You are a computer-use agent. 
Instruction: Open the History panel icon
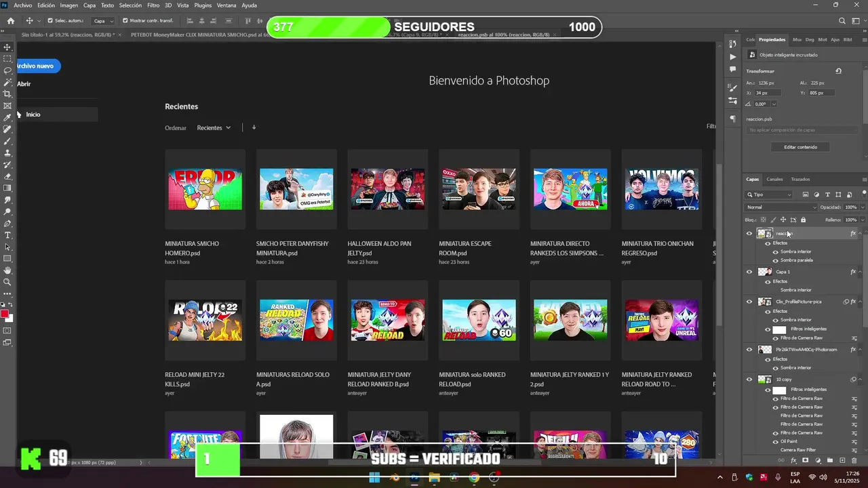tap(733, 45)
